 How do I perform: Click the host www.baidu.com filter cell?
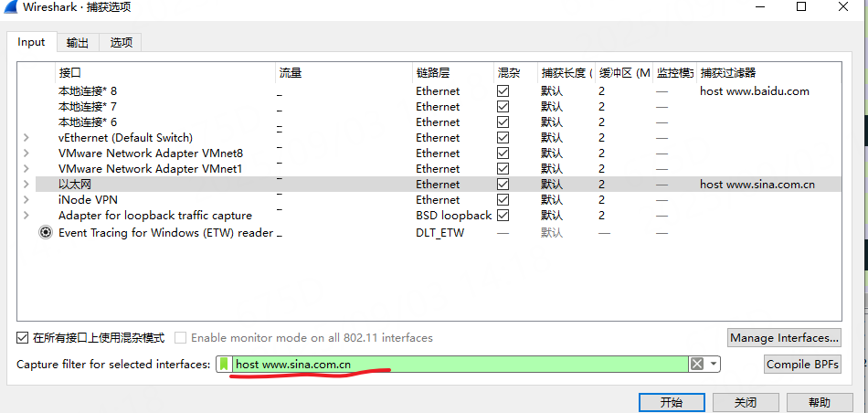click(755, 90)
